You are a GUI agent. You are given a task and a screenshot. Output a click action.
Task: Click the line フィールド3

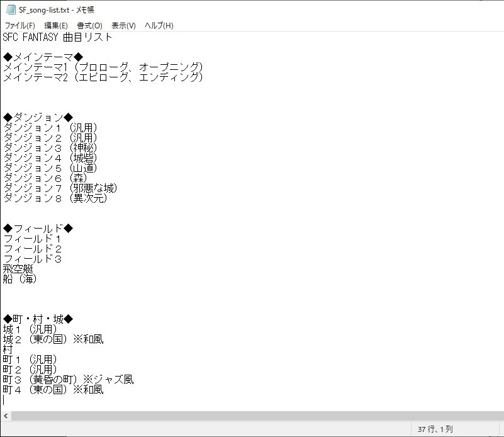coord(32,259)
